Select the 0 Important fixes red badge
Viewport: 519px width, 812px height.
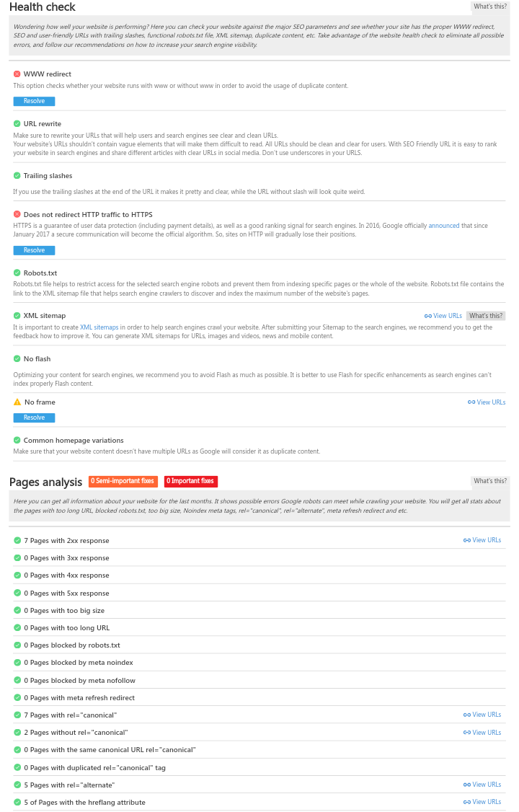[190, 481]
